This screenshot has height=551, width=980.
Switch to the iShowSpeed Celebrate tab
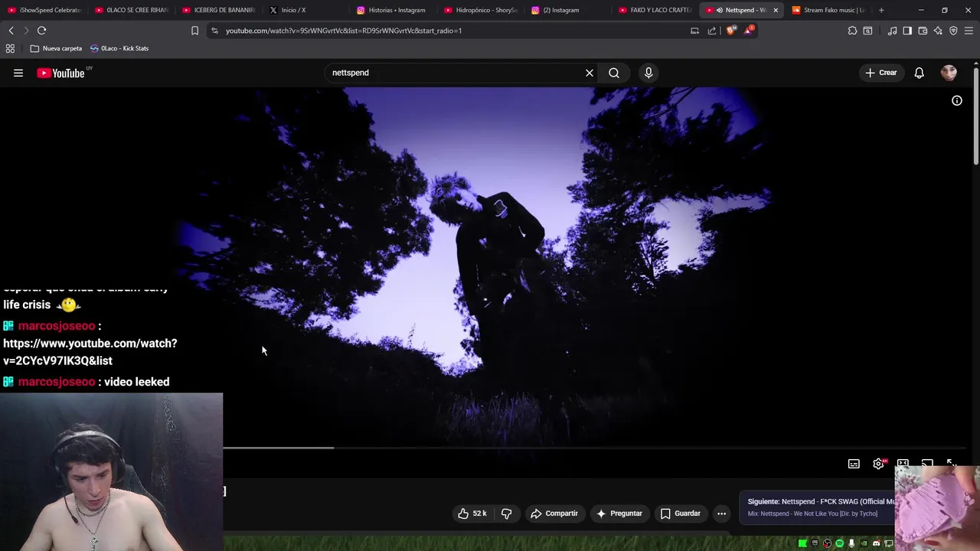tap(44, 10)
